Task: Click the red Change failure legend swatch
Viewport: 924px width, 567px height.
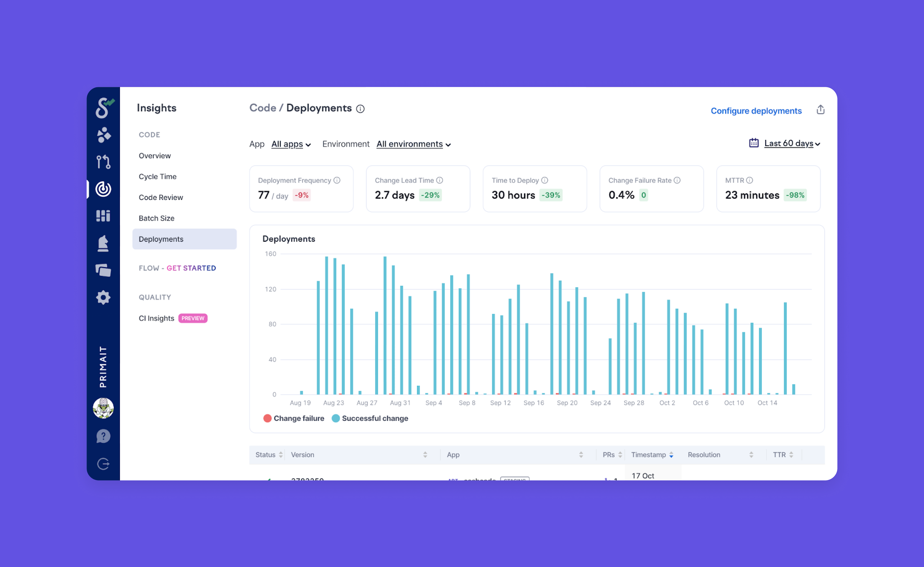Action: (x=267, y=418)
